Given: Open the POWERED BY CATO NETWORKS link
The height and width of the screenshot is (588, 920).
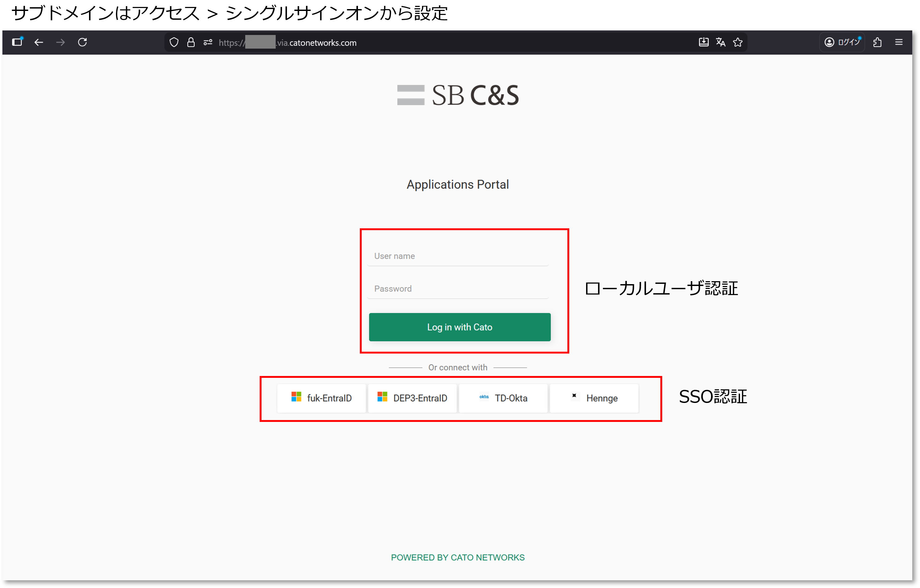Looking at the screenshot, I should click(458, 558).
